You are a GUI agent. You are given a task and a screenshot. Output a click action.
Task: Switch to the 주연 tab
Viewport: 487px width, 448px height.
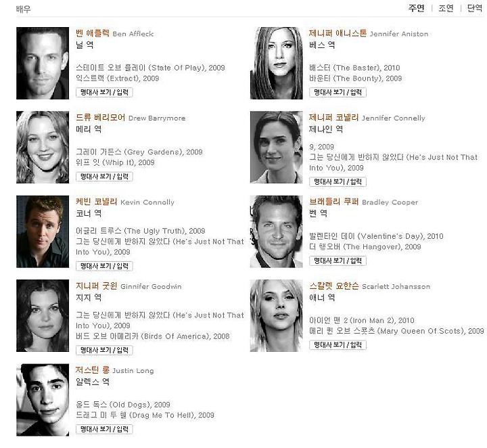click(x=416, y=8)
